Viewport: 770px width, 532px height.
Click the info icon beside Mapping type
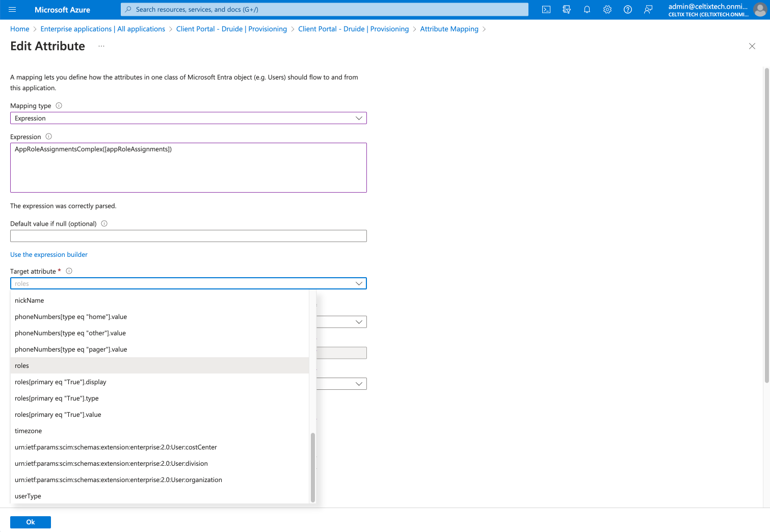click(x=59, y=105)
